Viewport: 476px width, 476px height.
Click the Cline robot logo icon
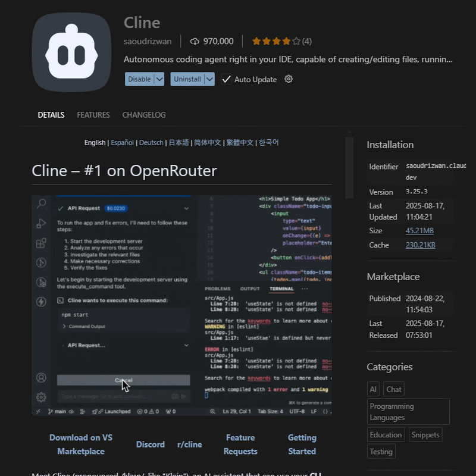[71, 52]
